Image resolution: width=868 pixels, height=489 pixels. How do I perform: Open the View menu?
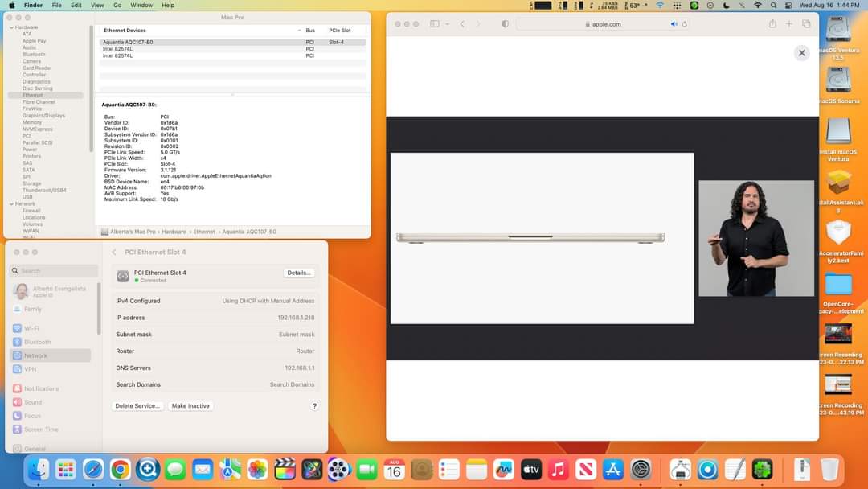97,5
